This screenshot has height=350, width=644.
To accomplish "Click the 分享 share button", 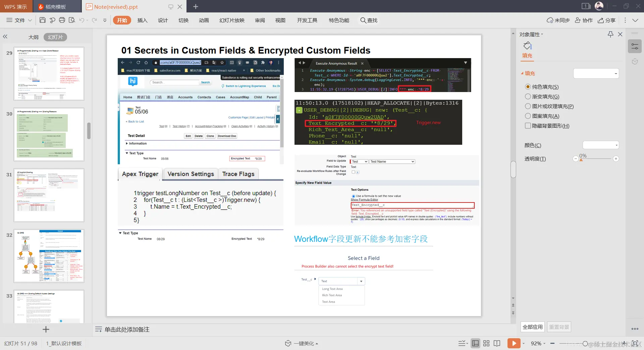I will pyautogui.click(x=607, y=20).
